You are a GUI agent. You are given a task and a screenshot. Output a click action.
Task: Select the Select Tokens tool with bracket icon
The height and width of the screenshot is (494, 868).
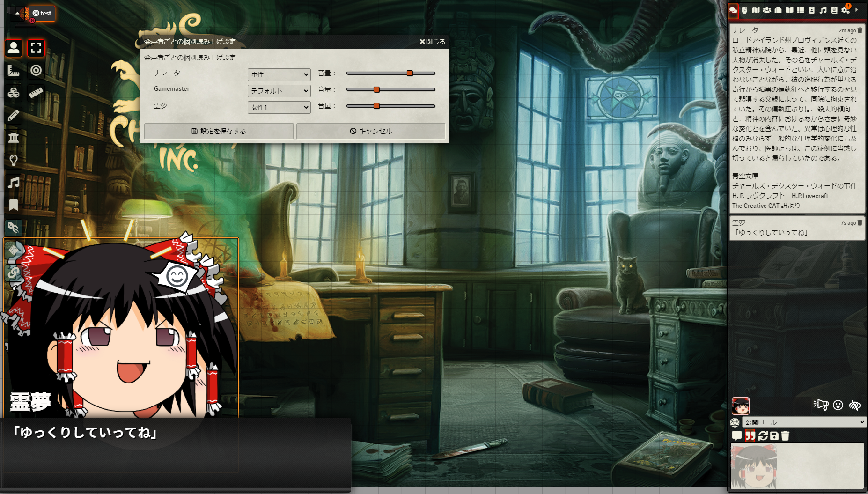click(x=36, y=48)
